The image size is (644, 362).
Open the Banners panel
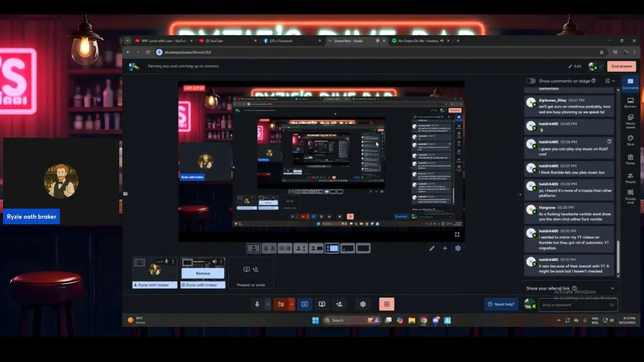(630, 103)
